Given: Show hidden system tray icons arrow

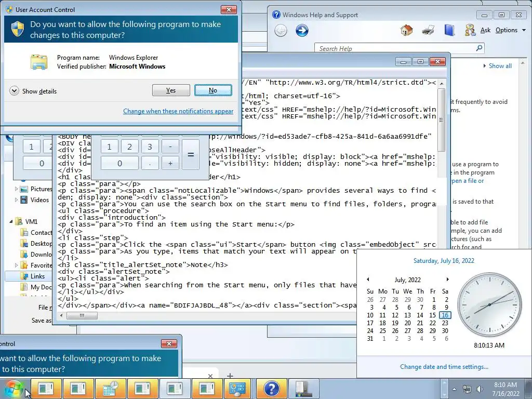Looking at the screenshot, I should [454, 389].
